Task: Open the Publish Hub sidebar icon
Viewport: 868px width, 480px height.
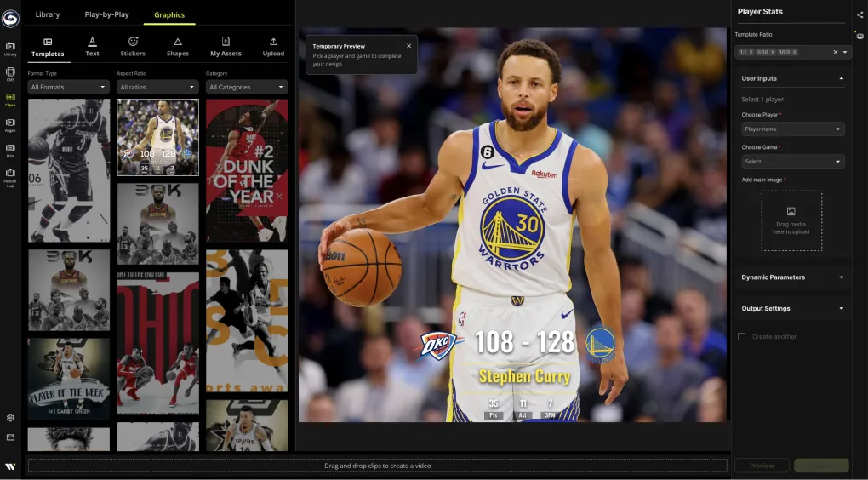Action: pyautogui.click(x=10, y=178)
